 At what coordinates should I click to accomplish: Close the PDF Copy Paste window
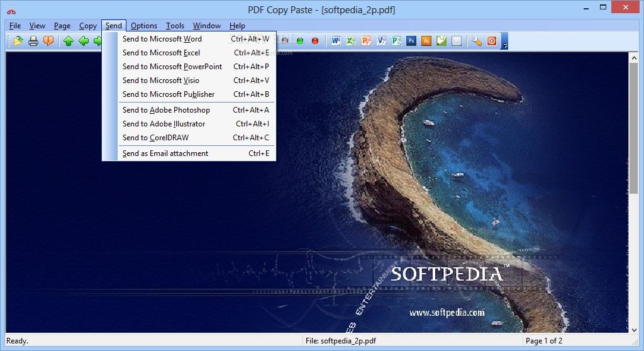[626, 8]
